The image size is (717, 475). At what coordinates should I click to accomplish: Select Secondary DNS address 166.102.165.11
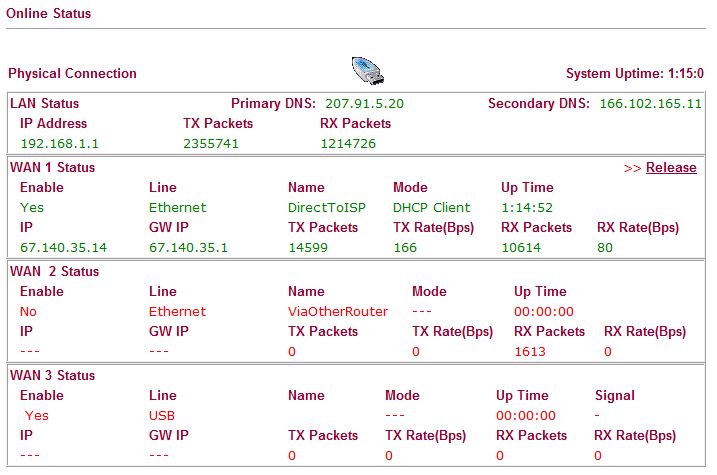coord(650,104)
